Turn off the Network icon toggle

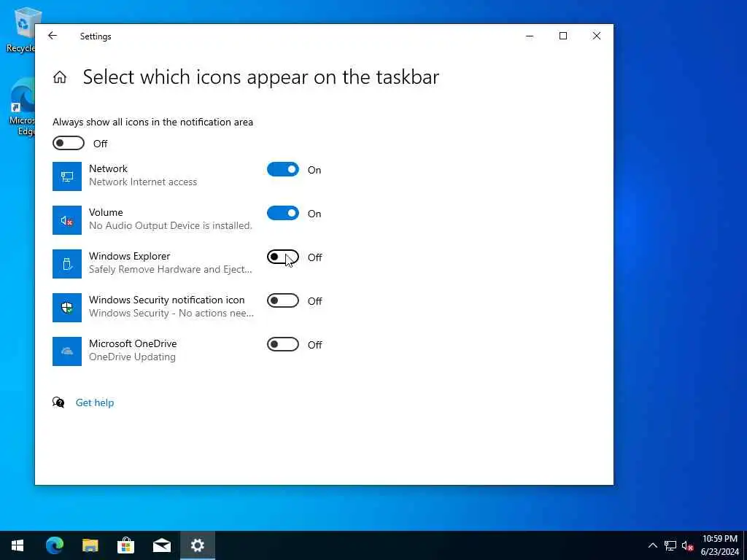pos(283,169)
